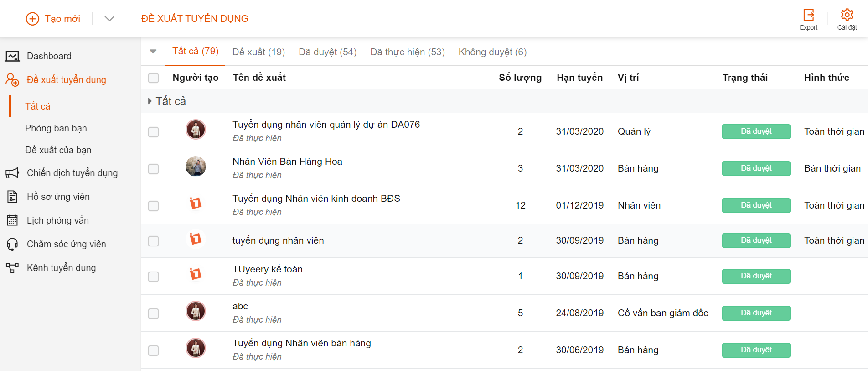Open proposal named abc

(240, 306)
